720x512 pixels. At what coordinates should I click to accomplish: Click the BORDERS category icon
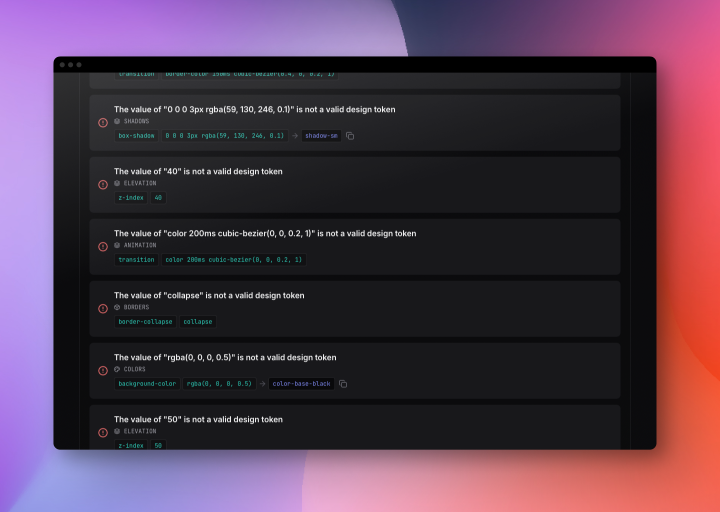117,307
